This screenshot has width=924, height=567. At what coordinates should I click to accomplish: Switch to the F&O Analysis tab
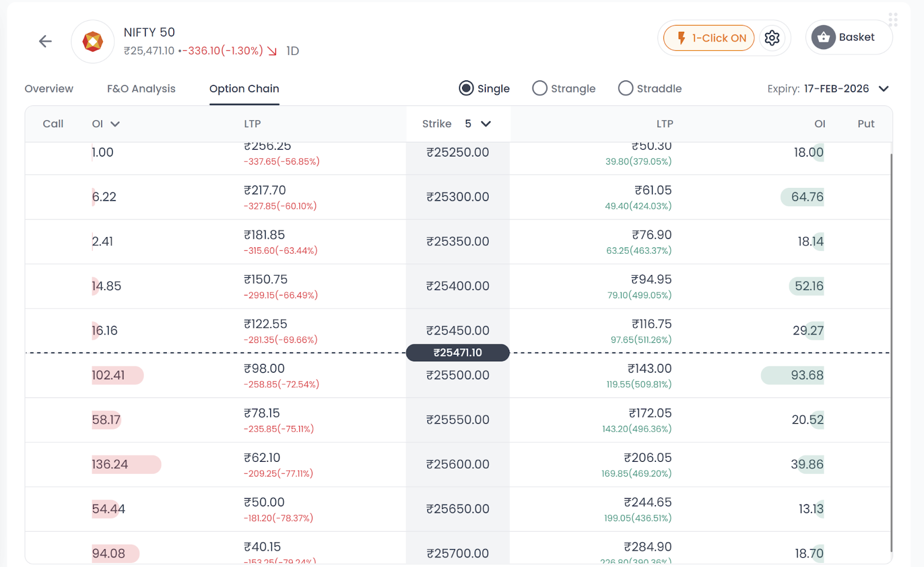(141, 88)
